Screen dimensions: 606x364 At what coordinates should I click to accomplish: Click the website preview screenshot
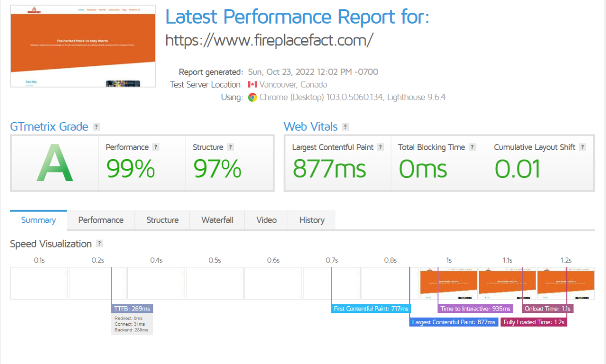point(82,46)
